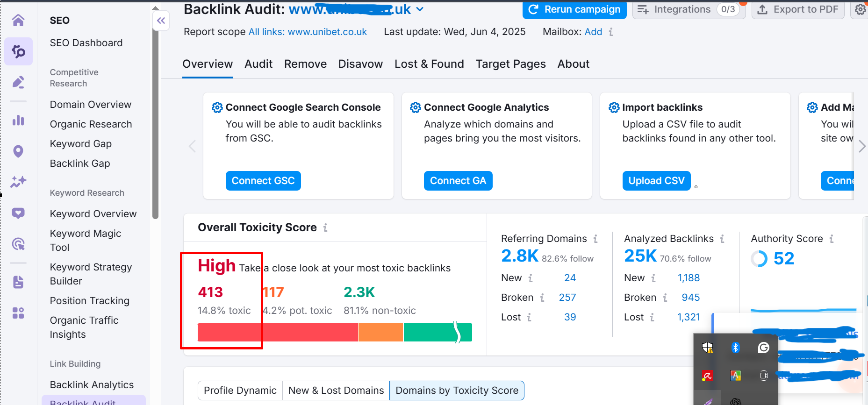Open settings gear icon at top right
Viewport: 868px width, 405px height.
(x=860, y=9)
